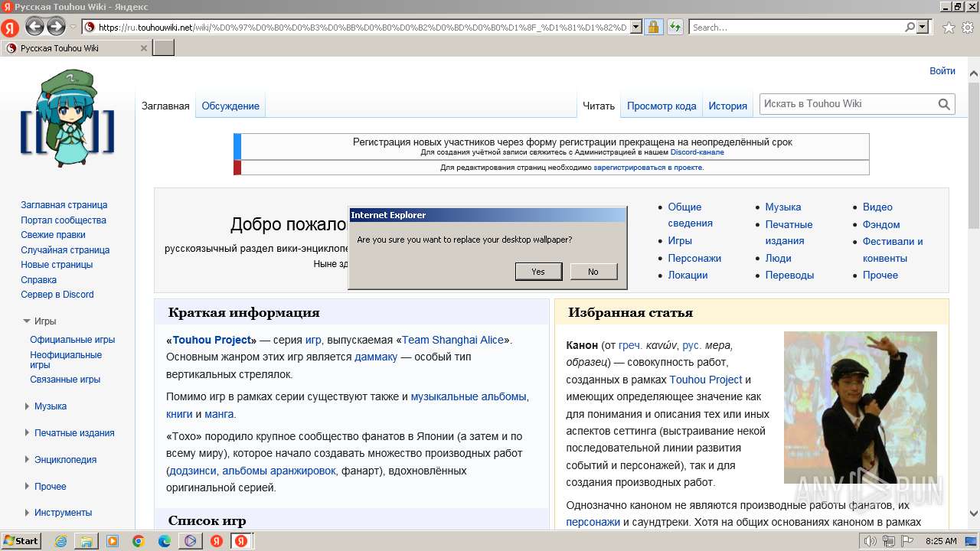Click the volume speaker tray icon
Image resolution: width=980 pixels, height=551 pixels.
pyautogui.click(x=871, y=541)
